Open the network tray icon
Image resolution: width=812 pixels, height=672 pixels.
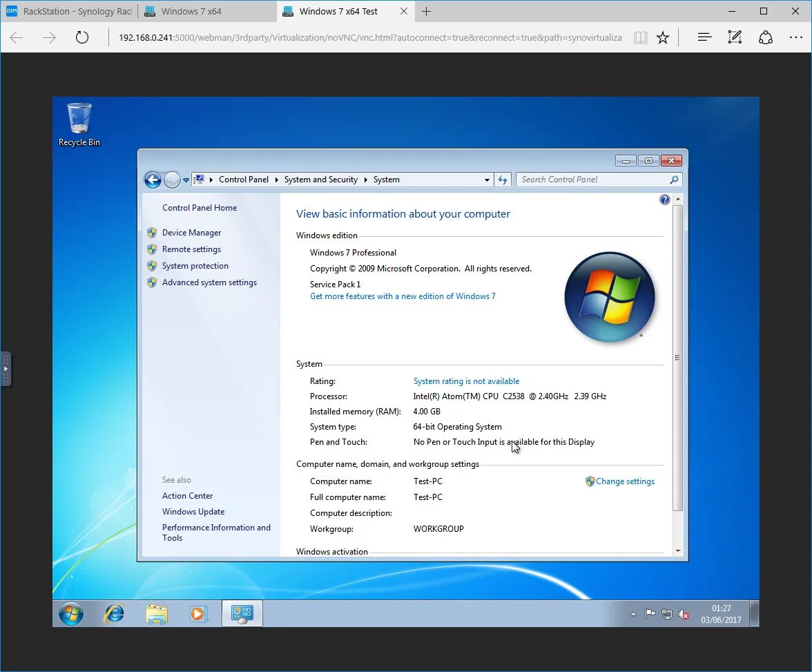point(667,615)
